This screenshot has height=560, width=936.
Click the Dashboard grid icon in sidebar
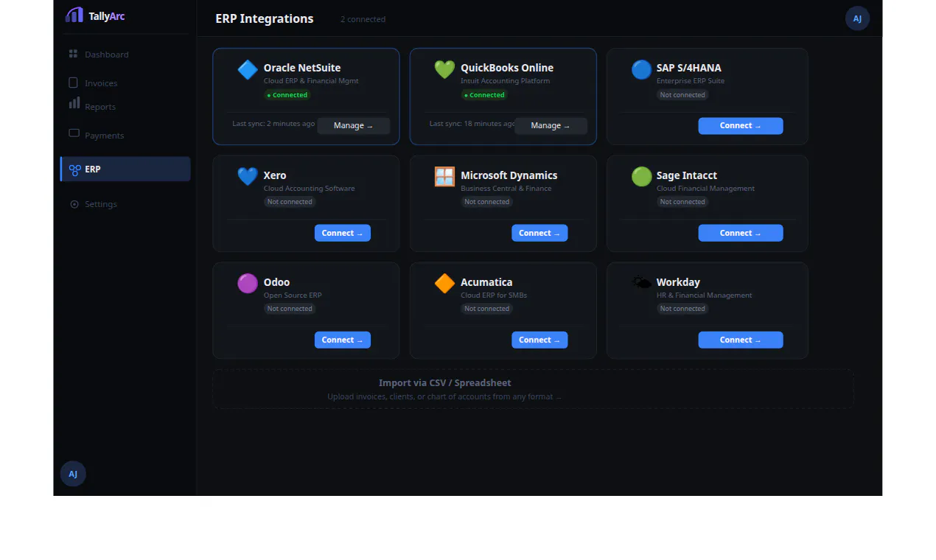[73, 54]
